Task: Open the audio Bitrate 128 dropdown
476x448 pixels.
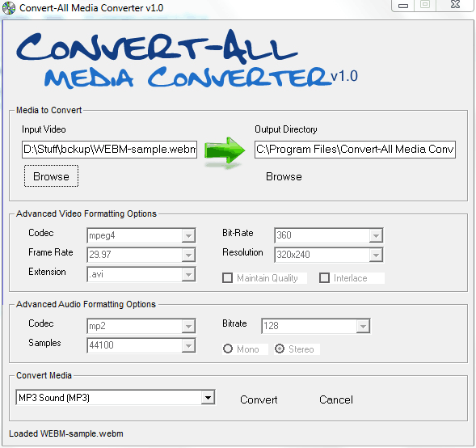Action: point(315,326)
